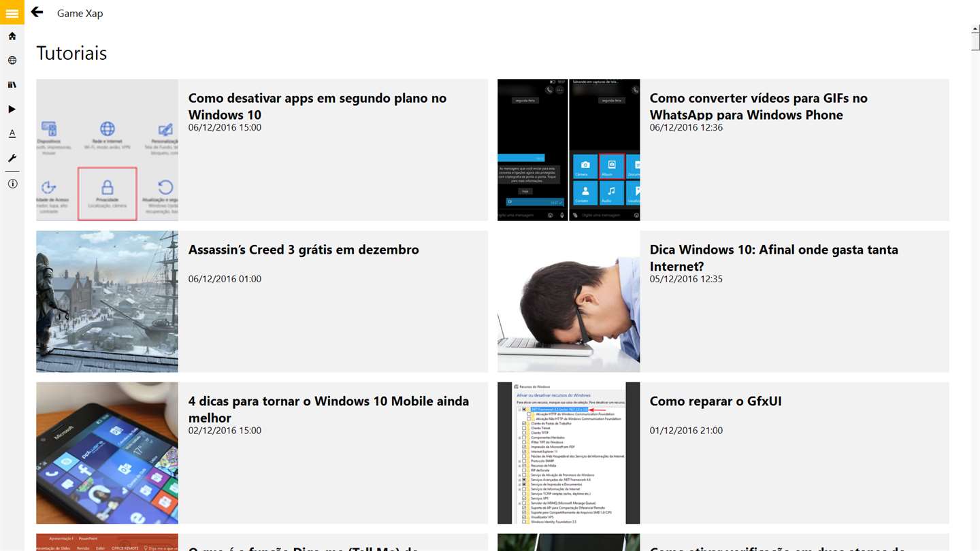
Task: Open the info about sidebar icon
Action: 12,184
